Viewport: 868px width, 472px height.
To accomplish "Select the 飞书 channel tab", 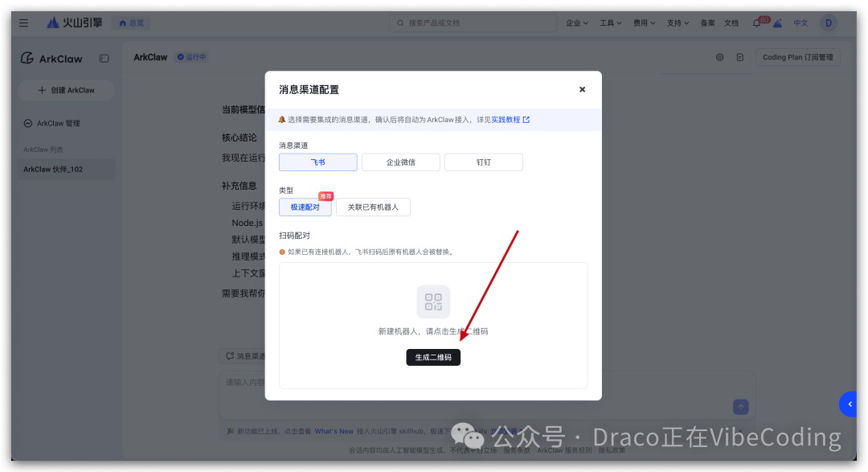I will point(317,162).
